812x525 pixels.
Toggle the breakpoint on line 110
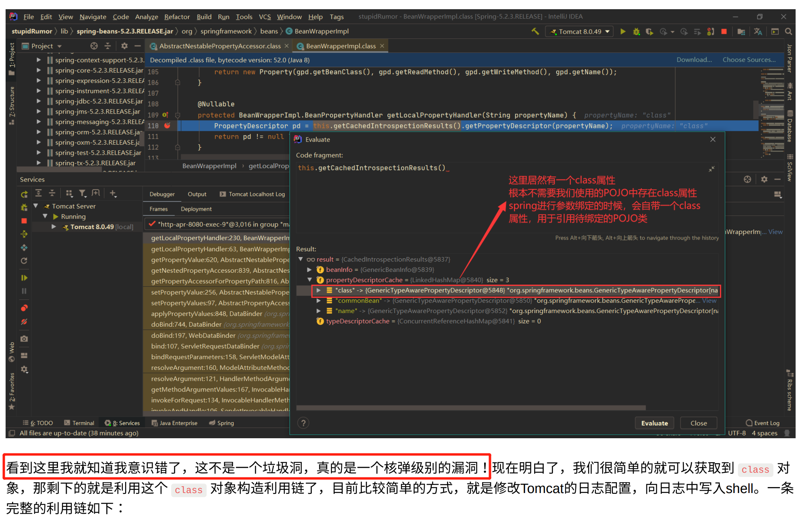point(168,126)
